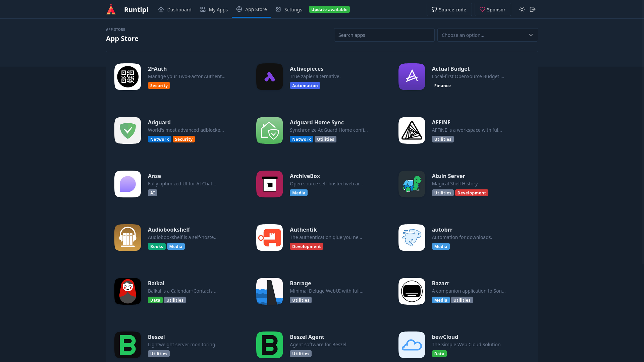
Task: Select the Settings menu item
Action: coord(288,9)
